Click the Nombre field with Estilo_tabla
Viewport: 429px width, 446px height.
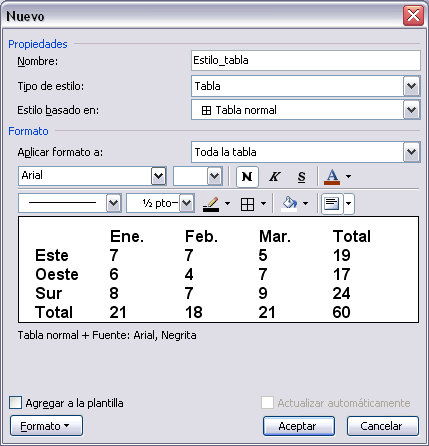[306, 60]
